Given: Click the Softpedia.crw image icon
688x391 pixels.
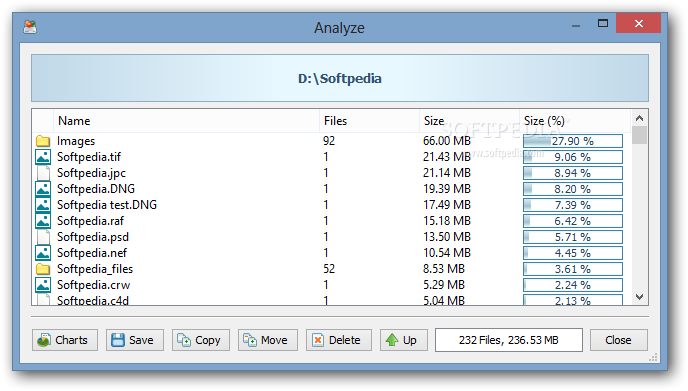Looking at the screenshot, I should [43, 285].
